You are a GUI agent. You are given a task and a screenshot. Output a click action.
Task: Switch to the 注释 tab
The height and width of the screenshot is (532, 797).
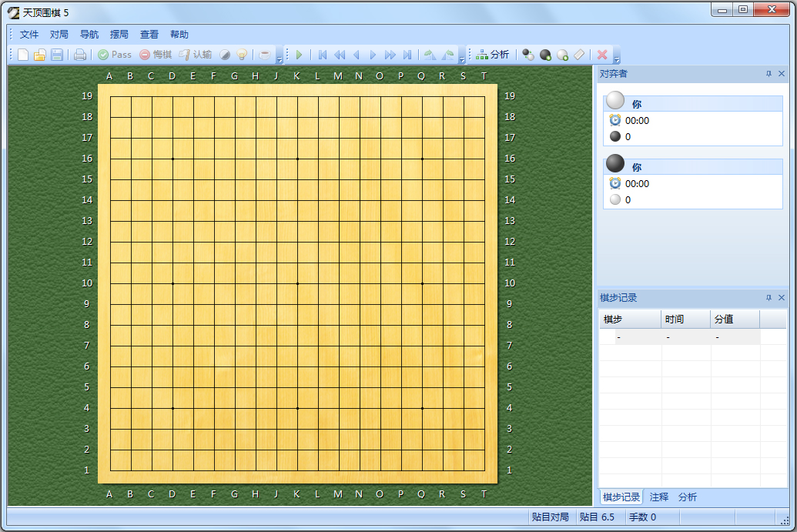[659, 497]
